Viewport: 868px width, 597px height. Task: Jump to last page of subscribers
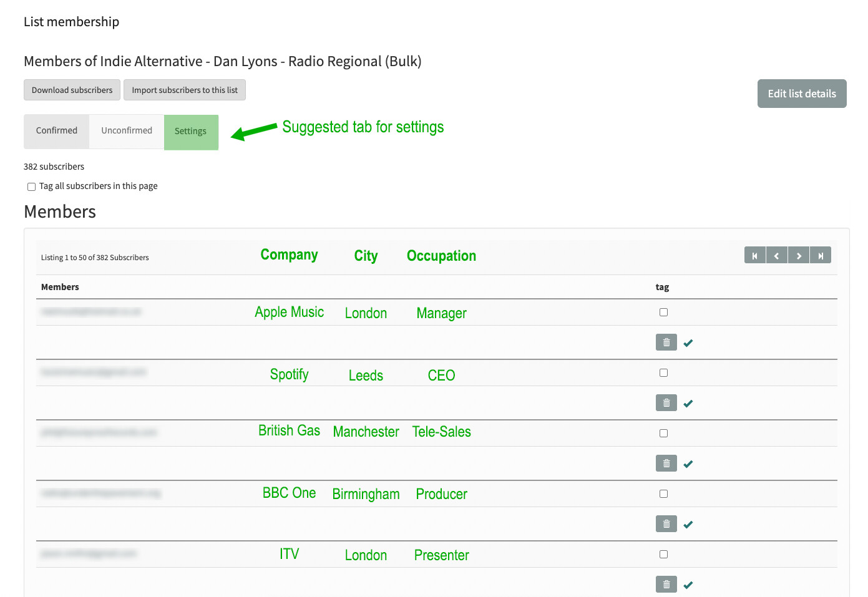[821, 256]
